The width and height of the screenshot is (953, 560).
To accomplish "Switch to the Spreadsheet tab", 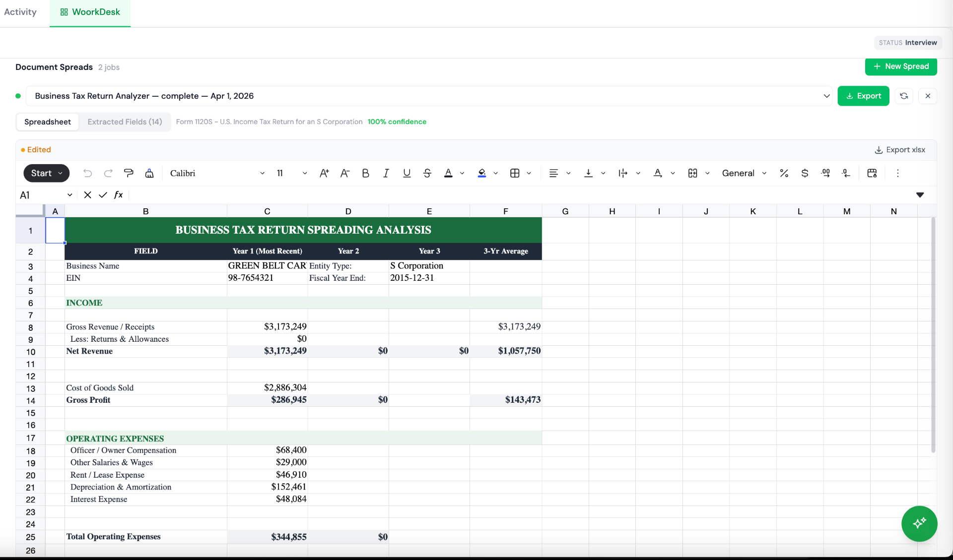I will (48, 122).
